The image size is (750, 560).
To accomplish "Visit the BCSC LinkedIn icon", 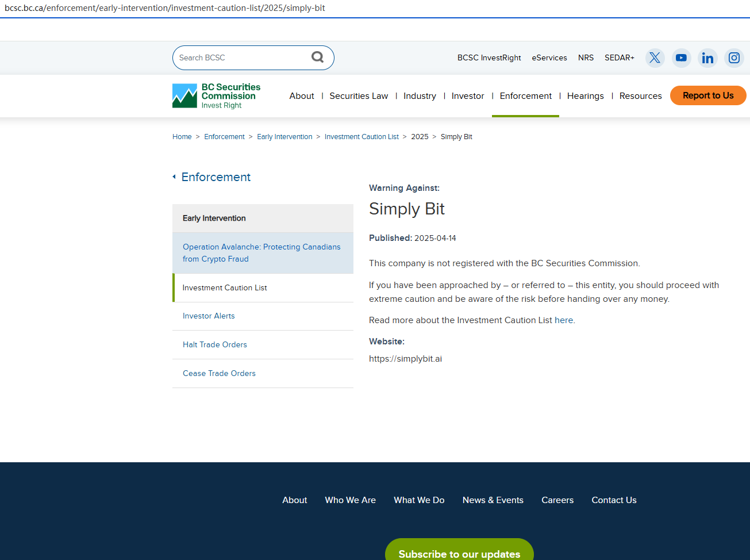I will click(707, 57).
